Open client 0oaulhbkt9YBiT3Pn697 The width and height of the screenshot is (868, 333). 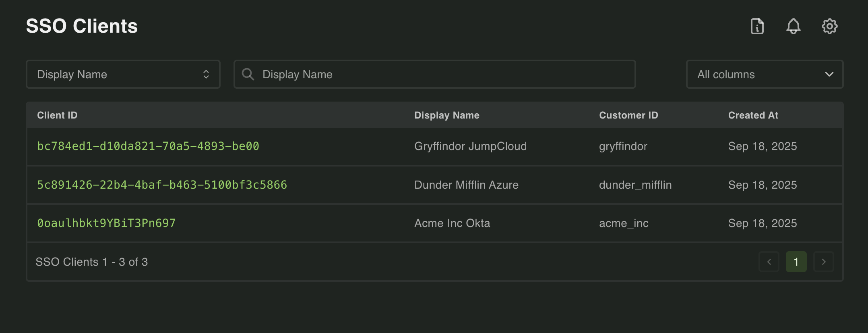tap(106, 223)
